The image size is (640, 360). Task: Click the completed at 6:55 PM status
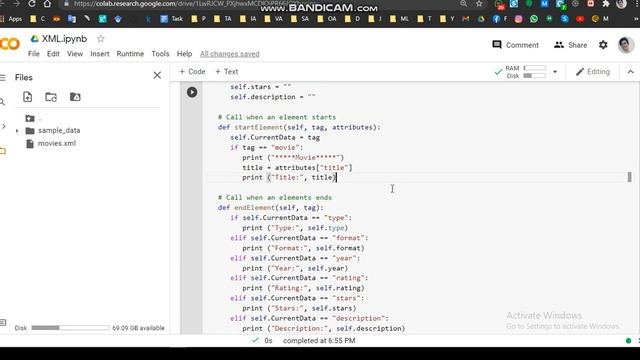click(x=319, y=341)
